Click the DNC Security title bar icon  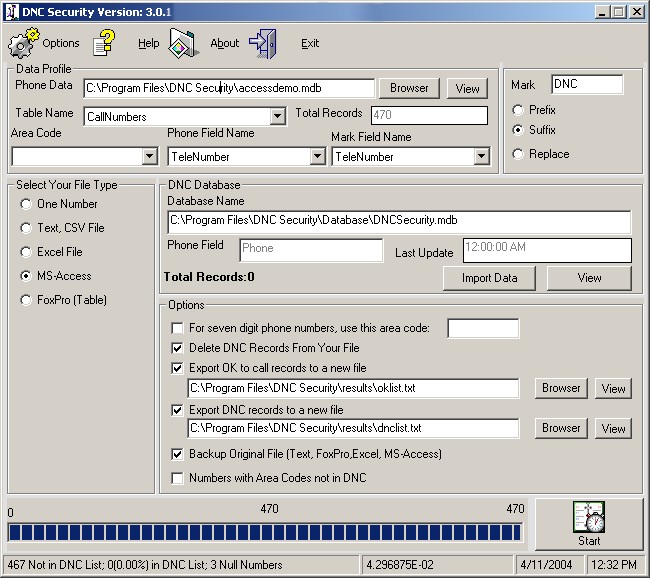12,12
